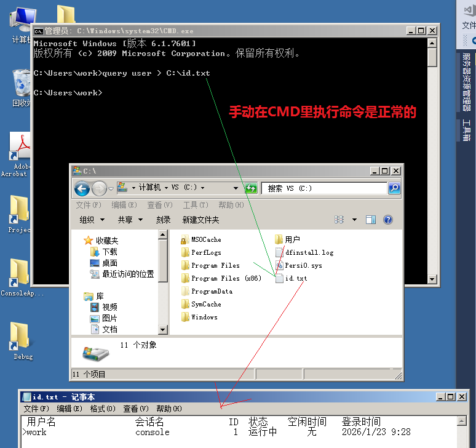Open Notepad 编辑(E) menu
Image resolution: width=476 pixels, height=448 pixels.
pyautogui.click(x=69, y=409)
